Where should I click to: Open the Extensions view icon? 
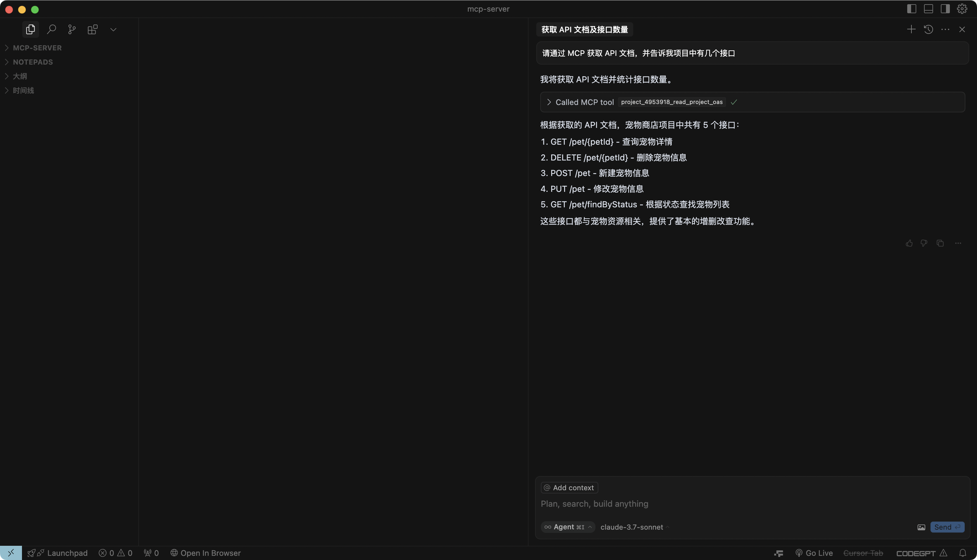[92, 29]
